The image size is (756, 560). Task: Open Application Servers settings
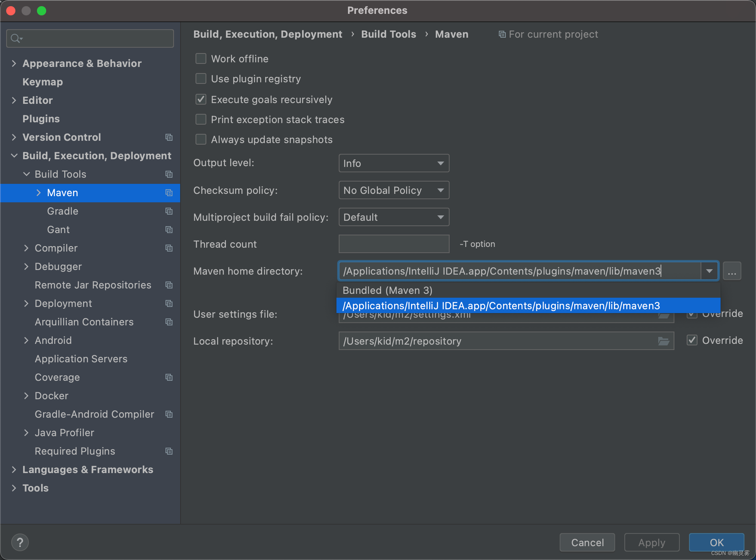[x=81, y=359]
